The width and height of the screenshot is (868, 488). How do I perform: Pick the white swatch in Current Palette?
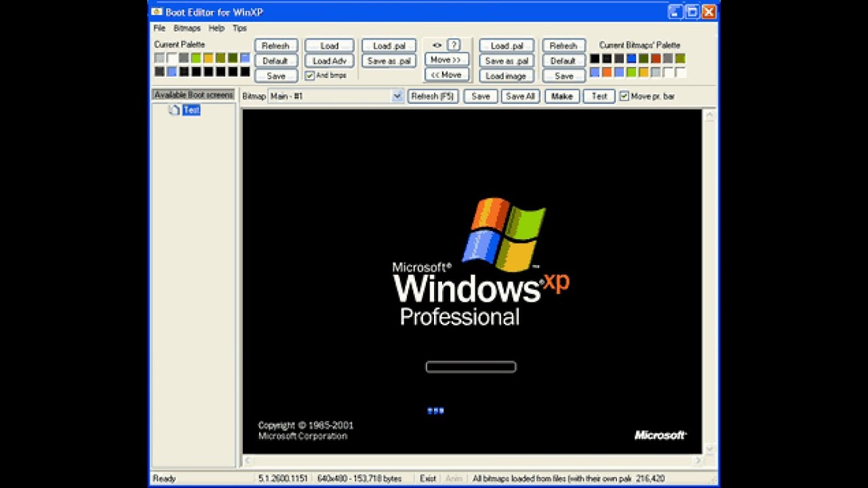click(x=172, y=58)
